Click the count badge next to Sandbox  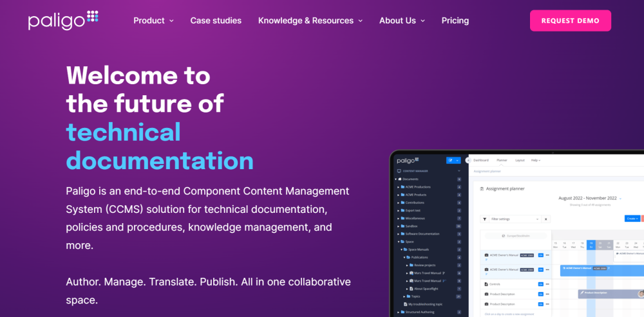459,226
